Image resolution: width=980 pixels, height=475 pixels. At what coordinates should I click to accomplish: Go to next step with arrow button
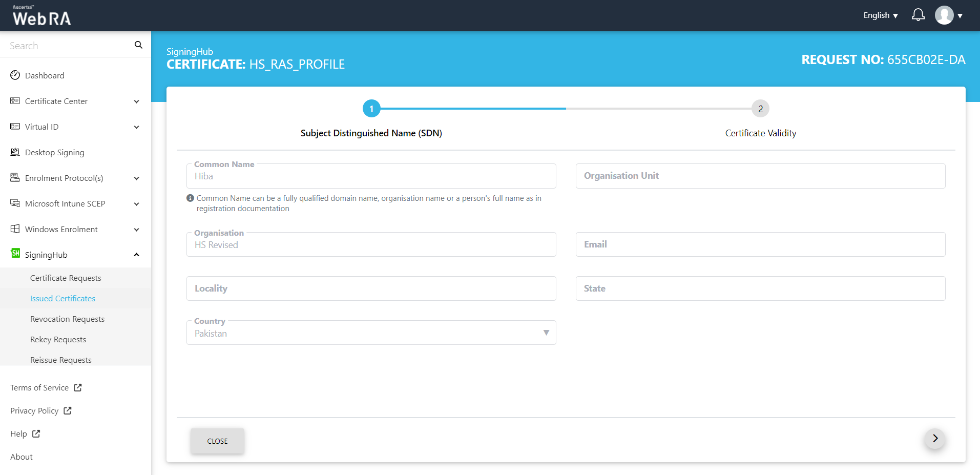(935, 439)
